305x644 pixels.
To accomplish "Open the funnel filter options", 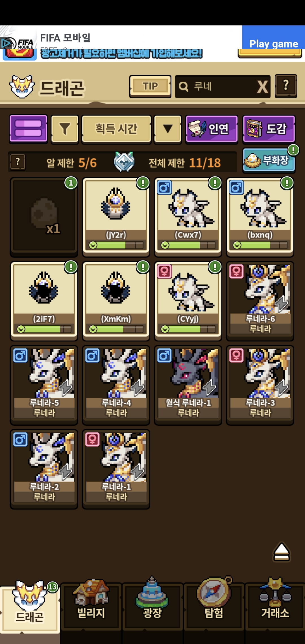I will coord(65,129).
